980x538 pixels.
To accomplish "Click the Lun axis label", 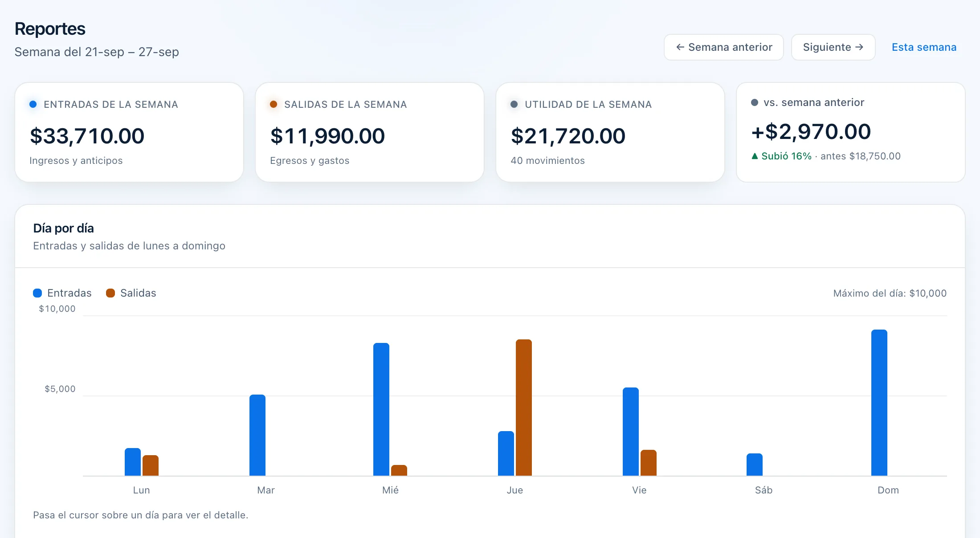I will click(141, 490).
